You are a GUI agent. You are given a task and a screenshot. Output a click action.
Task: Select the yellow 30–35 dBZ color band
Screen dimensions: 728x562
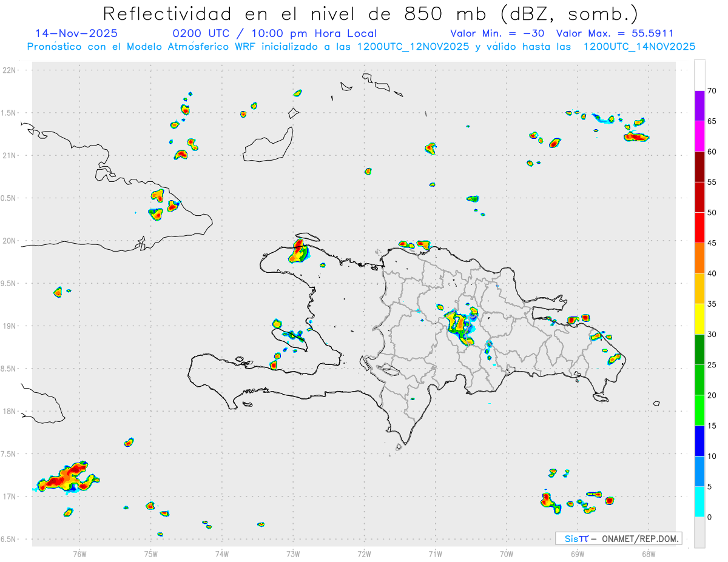(x=699, y=319)
